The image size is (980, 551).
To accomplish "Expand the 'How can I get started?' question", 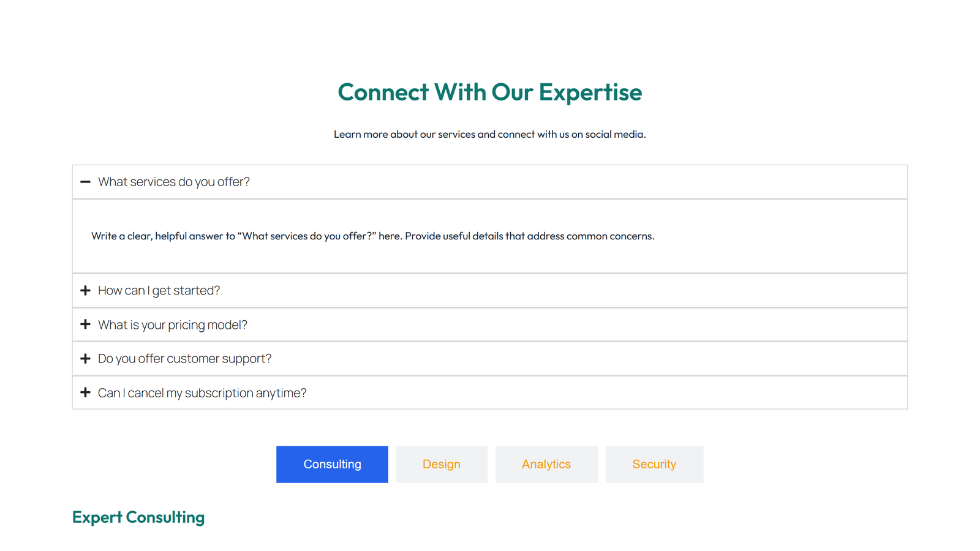I will click(x=159, y=290).
